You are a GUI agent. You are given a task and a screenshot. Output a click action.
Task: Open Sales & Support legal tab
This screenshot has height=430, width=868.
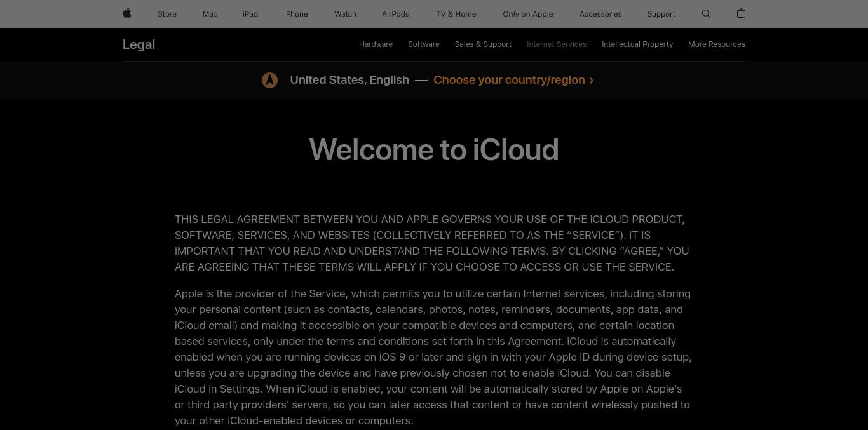tap(483, 44)
